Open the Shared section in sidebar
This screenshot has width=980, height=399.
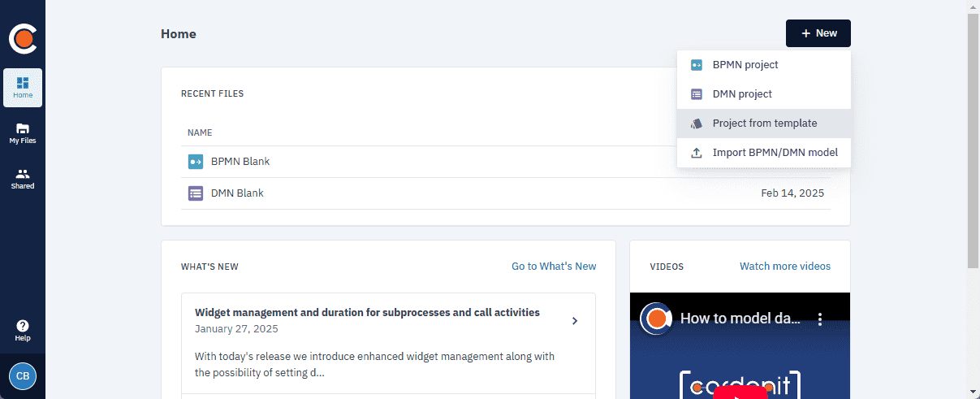pos(23,179)
